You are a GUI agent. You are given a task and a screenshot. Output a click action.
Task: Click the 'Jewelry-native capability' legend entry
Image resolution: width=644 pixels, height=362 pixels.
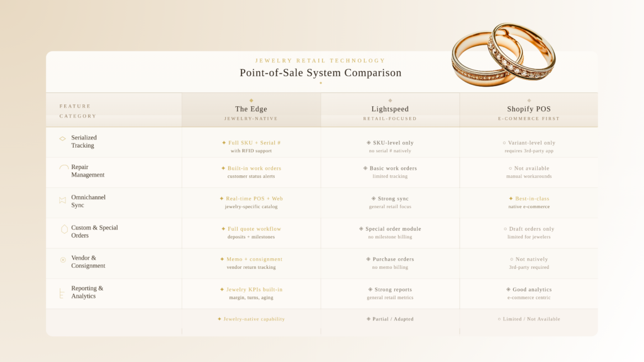[x=251, y=319]
